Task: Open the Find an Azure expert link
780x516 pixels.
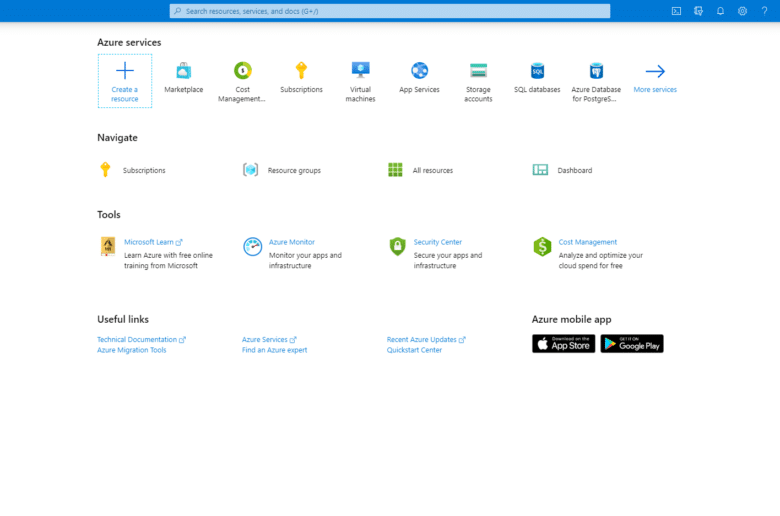Action: tap(275, 350)
